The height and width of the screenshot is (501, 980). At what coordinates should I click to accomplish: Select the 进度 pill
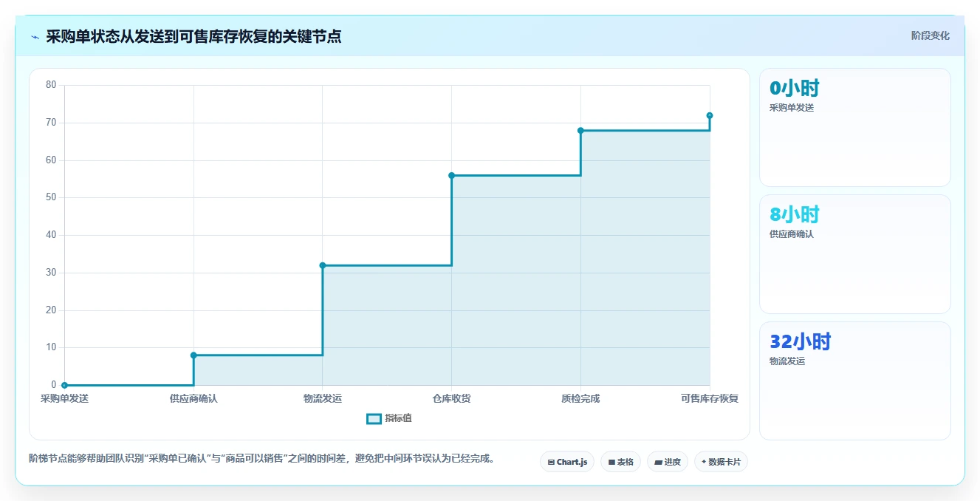667,462
